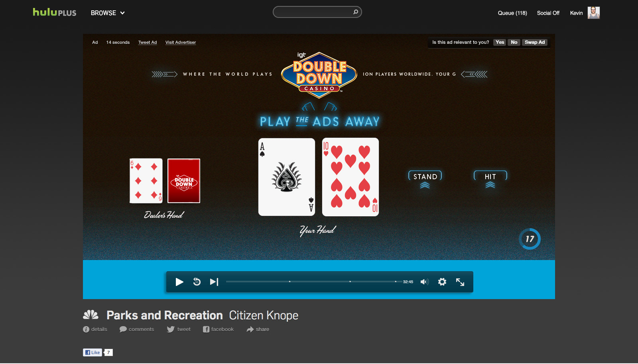Expand episode details section

(95, 329)
